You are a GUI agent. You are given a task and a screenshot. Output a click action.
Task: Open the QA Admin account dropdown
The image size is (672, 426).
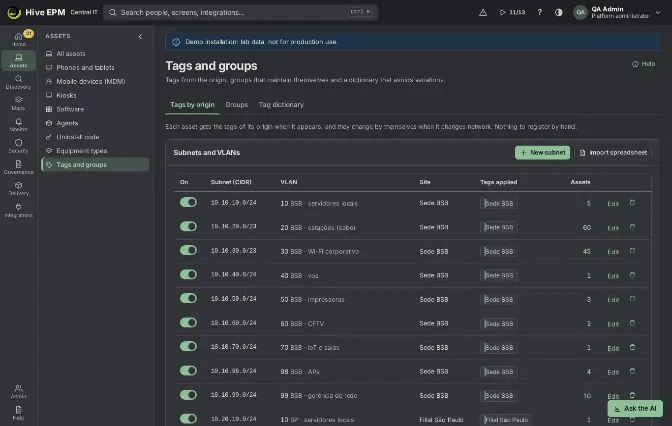(x=617, y=12)
